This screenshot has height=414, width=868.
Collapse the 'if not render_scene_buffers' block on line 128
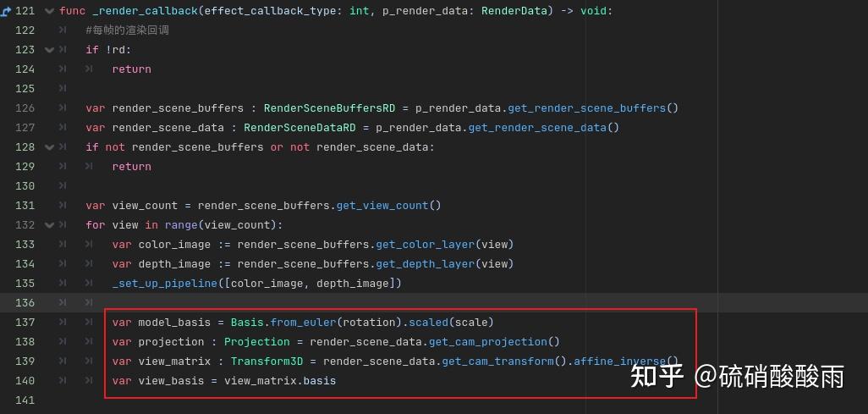point(49,146)
